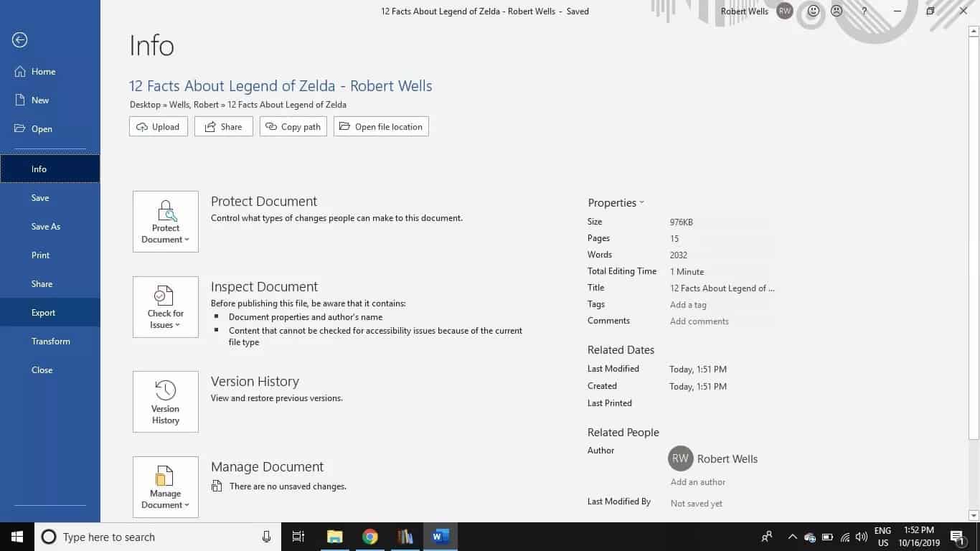Image resolution: width=980 pixels, height=551 pixels.
Task: Click Robert Wells account name in title bar
Action: [745, 11]
